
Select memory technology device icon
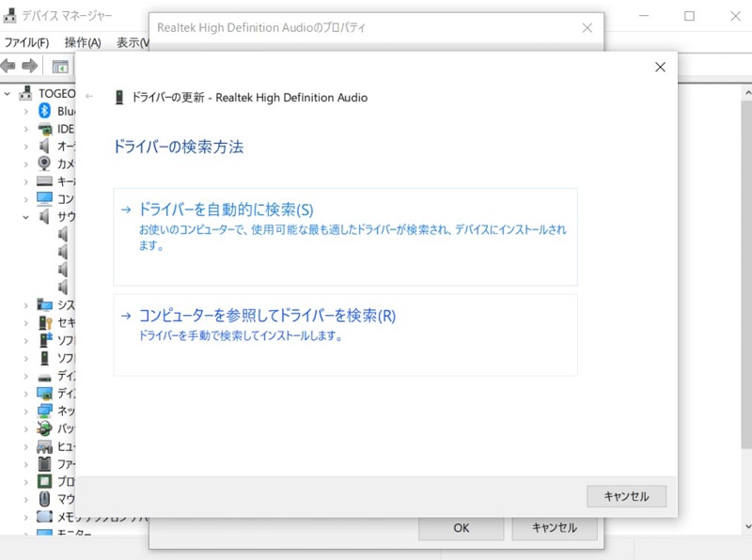click(44, 517)
